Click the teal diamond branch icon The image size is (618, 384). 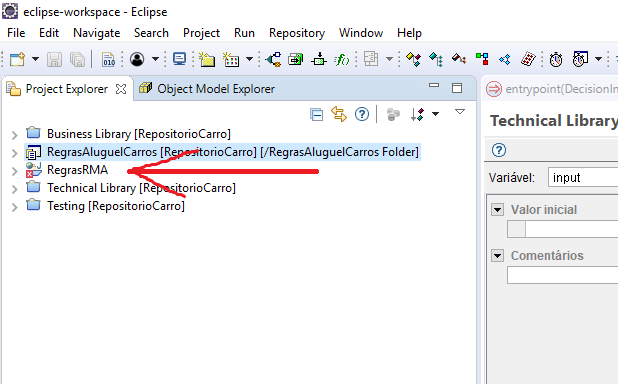(x=436, y=60)
